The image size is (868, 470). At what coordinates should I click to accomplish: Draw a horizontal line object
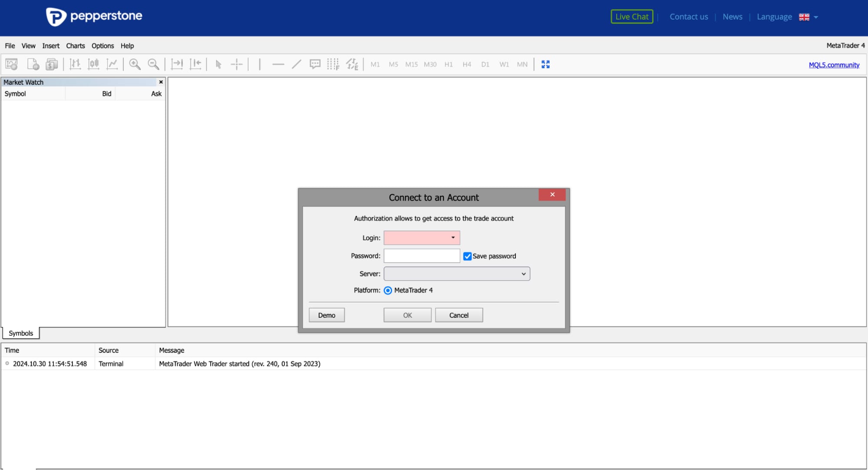(x=278, y=64)
